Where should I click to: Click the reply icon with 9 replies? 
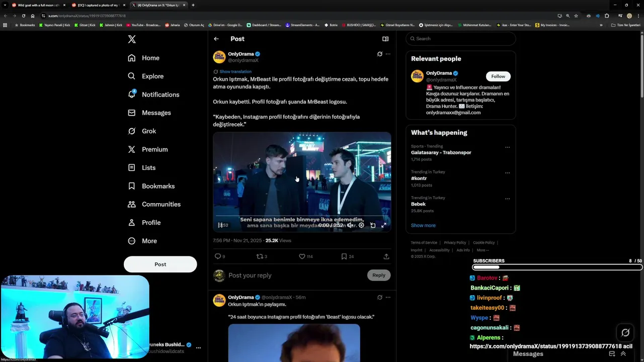pyautogui.click(x=220, y=256)
